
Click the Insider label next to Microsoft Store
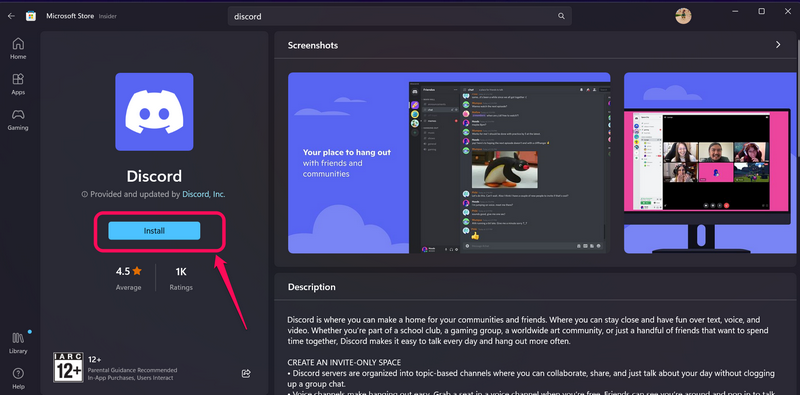(x=108, y=16)
